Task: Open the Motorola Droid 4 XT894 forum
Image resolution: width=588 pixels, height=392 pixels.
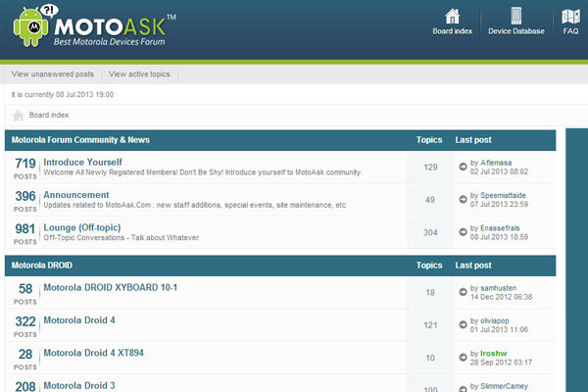Action: [x=93, y=353]
